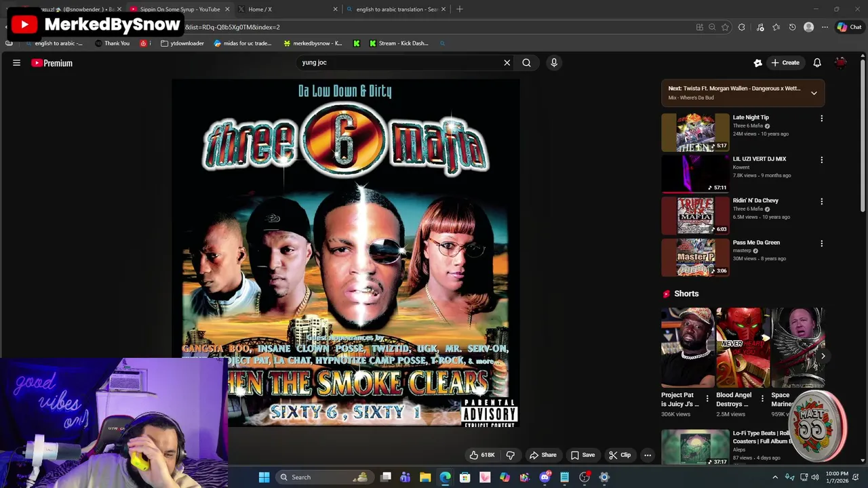Viewport: 868px width, 488px height.
Task: Save the video to a playlist
Action: [583, 455]
